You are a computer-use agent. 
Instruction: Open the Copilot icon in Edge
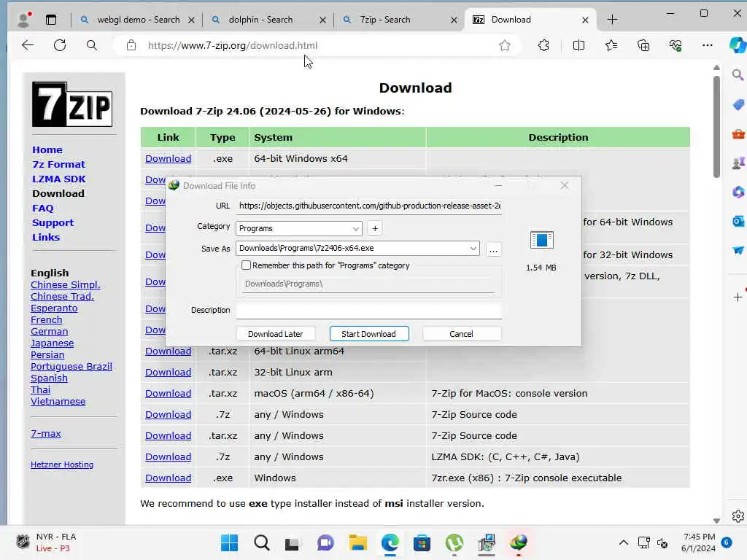(x=738, y=45)
